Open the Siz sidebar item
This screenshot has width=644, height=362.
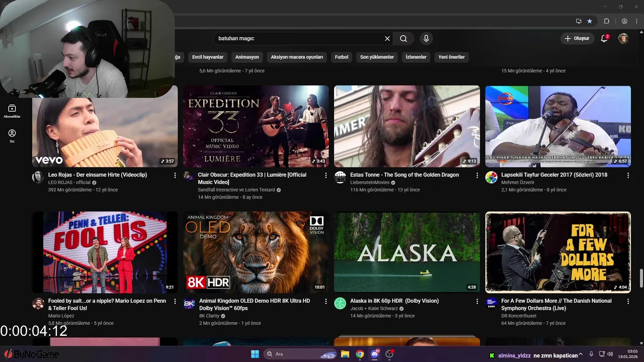[x=12, y=136]
